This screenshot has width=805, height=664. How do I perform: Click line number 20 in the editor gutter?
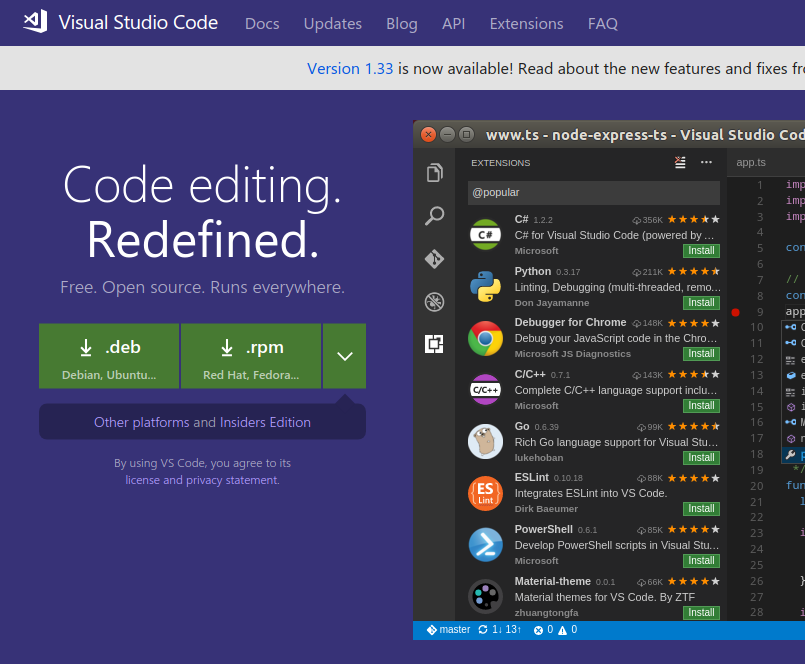[756, 486]
